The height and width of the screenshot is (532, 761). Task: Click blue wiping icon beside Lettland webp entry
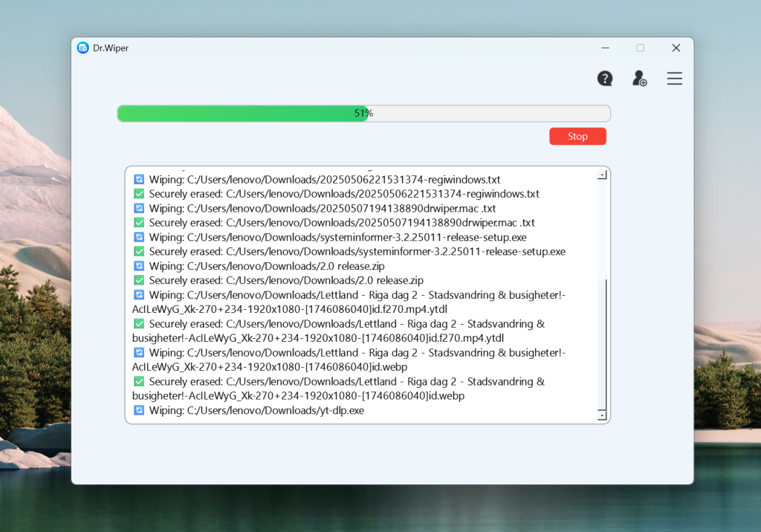tap(139, 352)
